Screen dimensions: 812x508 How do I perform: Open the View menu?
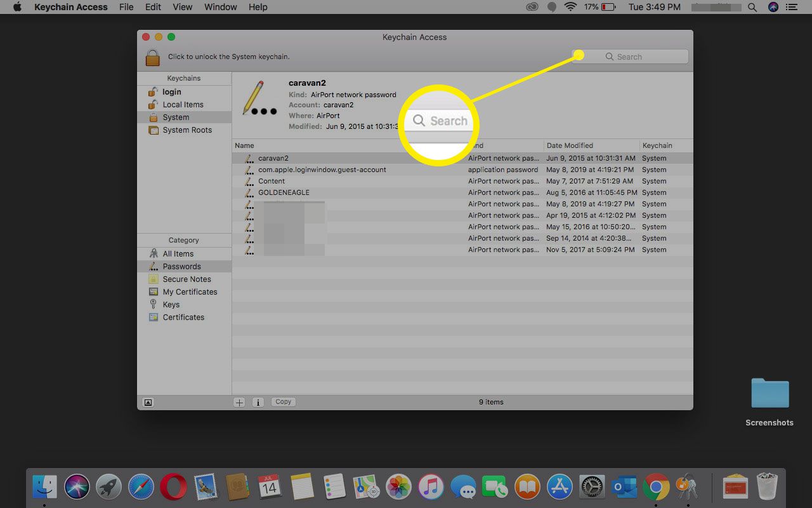183,7
